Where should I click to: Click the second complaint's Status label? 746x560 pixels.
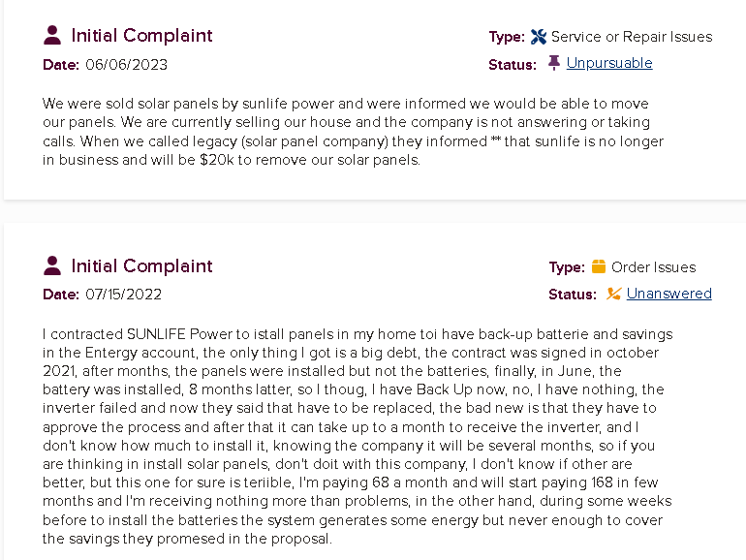(x=573, y=295)
